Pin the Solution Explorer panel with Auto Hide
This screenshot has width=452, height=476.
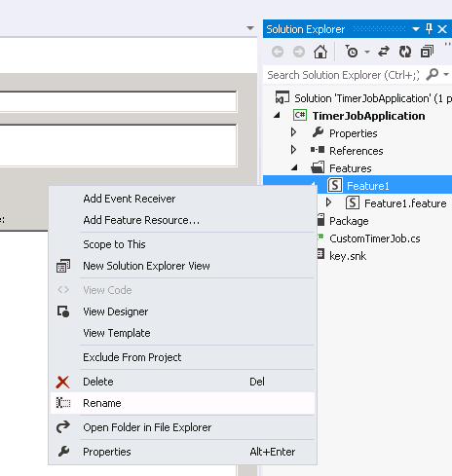click(x=429, y=29)
